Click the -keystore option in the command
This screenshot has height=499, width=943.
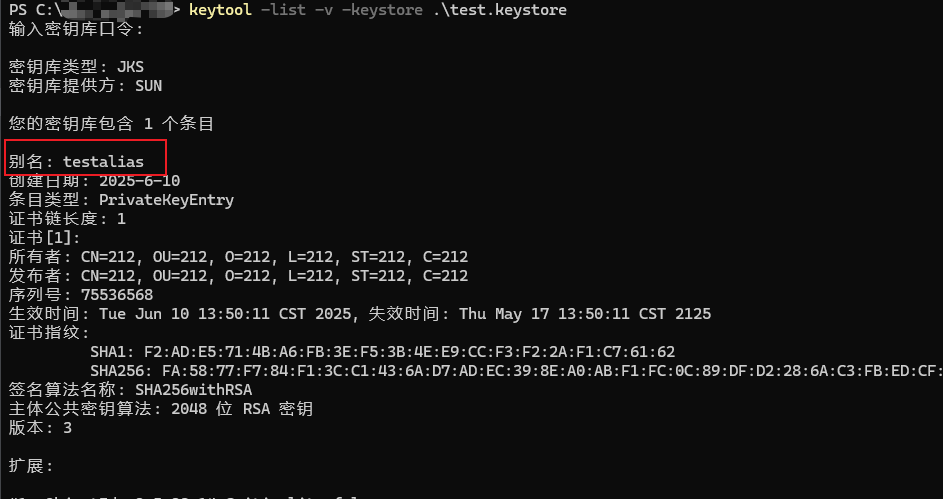click(382, 10)
